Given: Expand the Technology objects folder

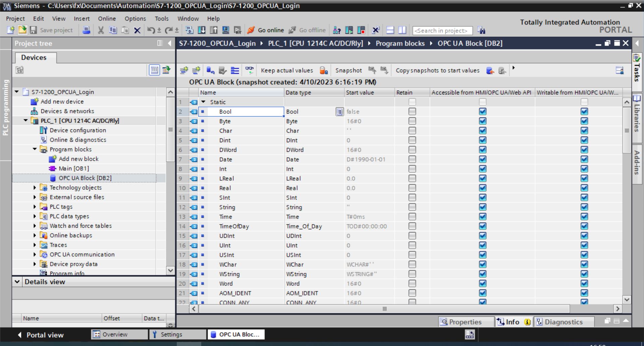Looking at the screenshot, I should (x=35, y=188).
